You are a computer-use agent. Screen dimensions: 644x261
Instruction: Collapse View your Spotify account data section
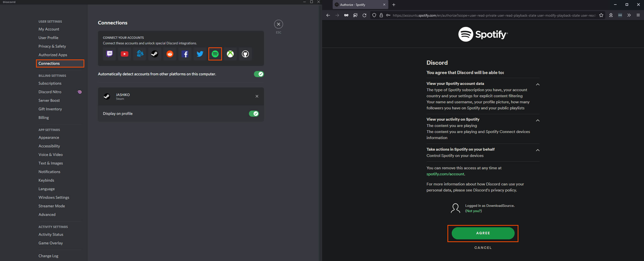coord(538,85)
